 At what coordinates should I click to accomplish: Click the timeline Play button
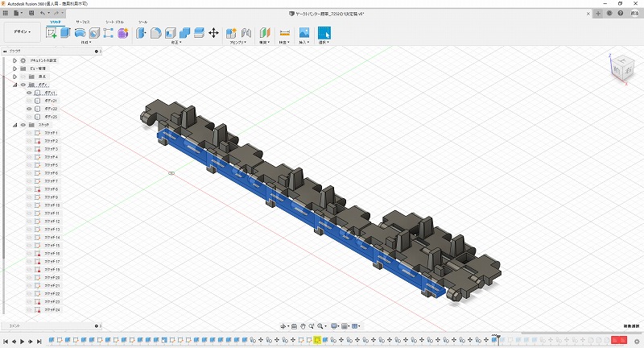click(22, 341)
